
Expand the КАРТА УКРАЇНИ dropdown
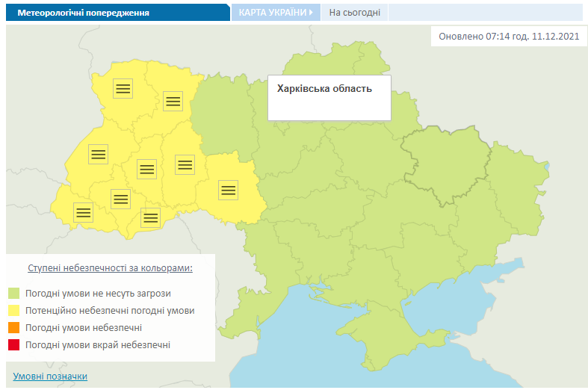pos(276,13)
